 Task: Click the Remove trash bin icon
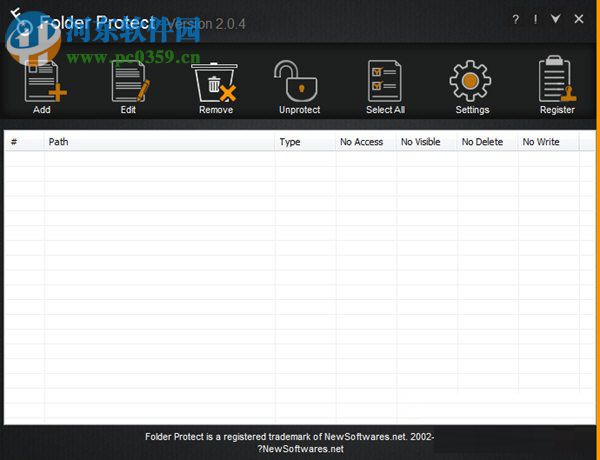point(214,82)
